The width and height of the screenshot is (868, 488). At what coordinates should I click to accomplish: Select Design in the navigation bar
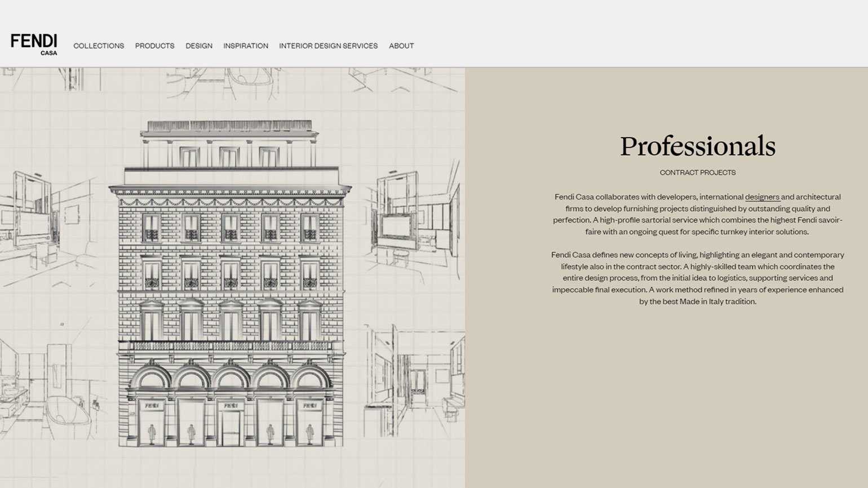coord(199,46)
